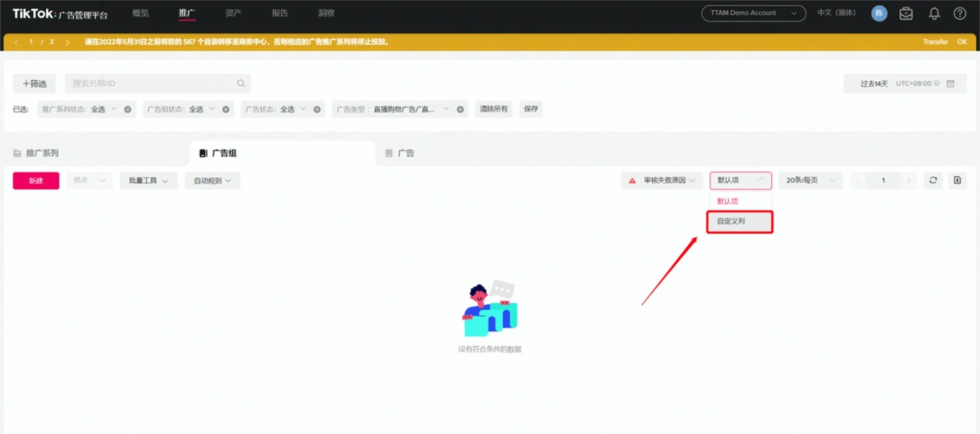The width and height of the screenshot is (980, 434).
Task: Click the notification bell icon
Action: (x=934, y=14)
